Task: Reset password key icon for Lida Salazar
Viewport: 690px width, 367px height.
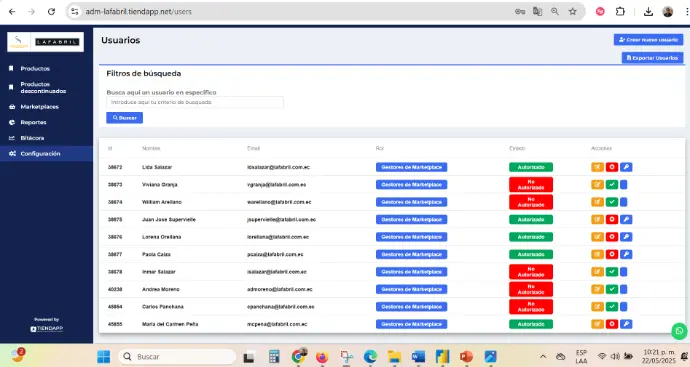Action: (x=626, y=167)
